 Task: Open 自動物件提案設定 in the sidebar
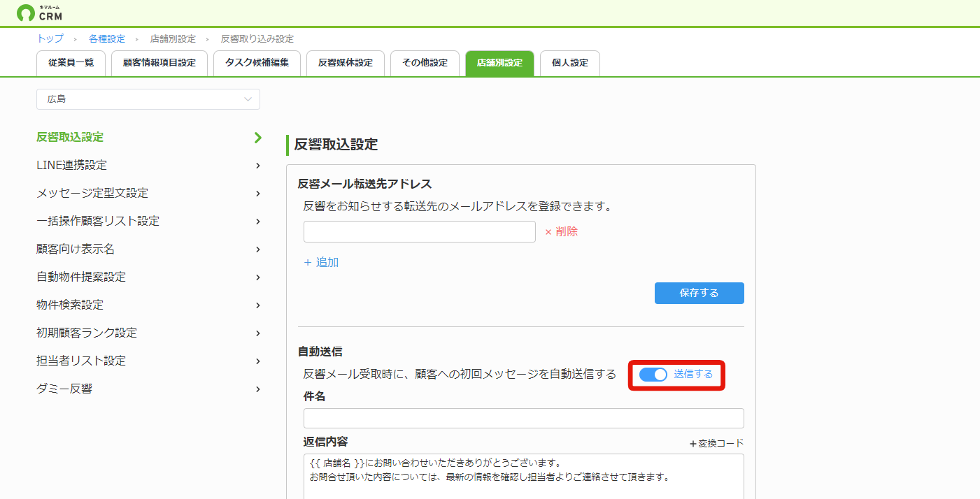(81, 277)
